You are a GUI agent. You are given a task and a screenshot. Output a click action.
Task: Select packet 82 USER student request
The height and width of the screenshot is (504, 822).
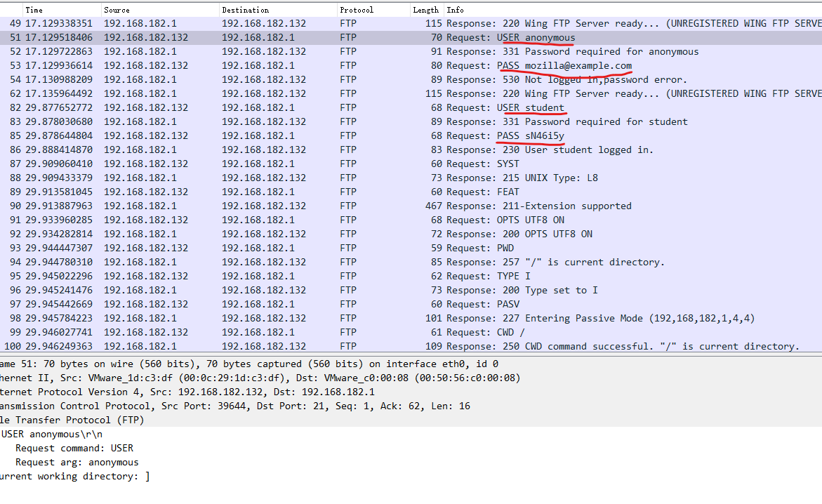tap(411, 107)
